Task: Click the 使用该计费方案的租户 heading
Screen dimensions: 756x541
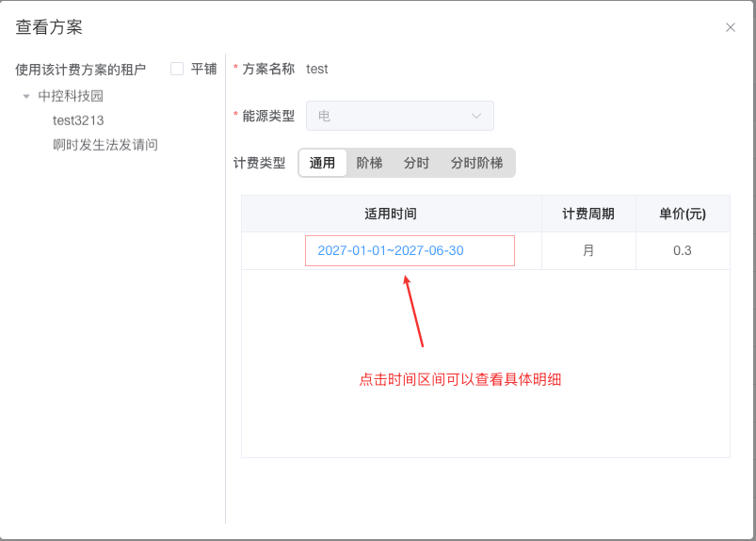Action: click(x=81, y=70)
